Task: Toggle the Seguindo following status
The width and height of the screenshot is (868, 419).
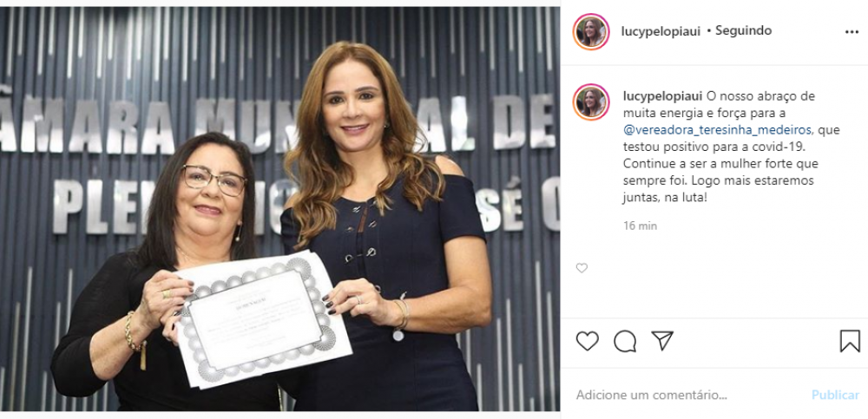Action: (x=744, y=31)
